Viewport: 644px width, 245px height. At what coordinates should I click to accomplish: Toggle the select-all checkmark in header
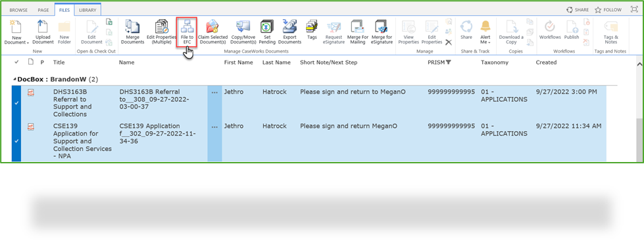click(16, 63)
